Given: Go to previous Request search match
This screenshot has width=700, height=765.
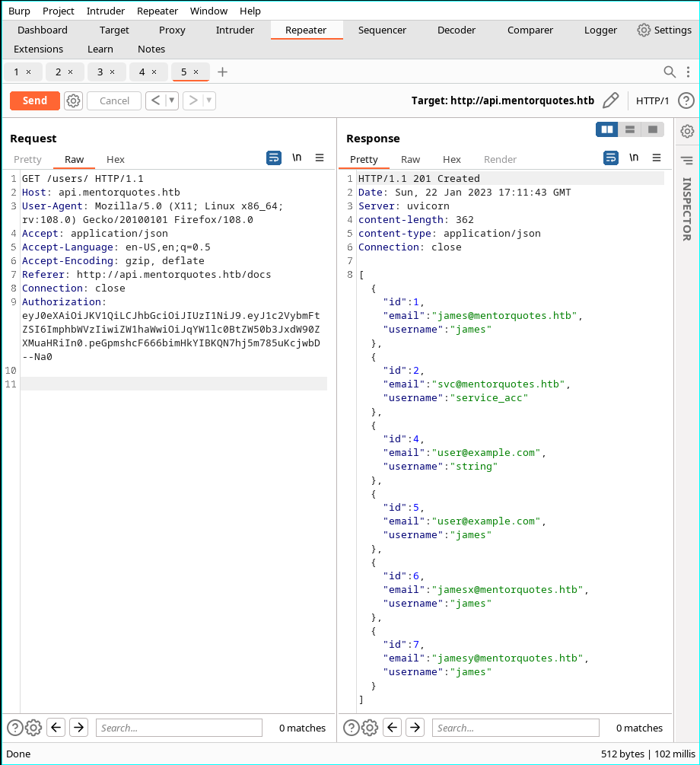Looking at the screenshot, I should pos(56,728).
